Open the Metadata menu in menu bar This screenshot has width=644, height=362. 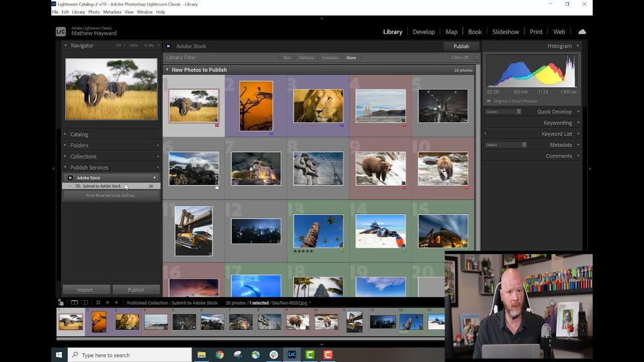(112, 12)
